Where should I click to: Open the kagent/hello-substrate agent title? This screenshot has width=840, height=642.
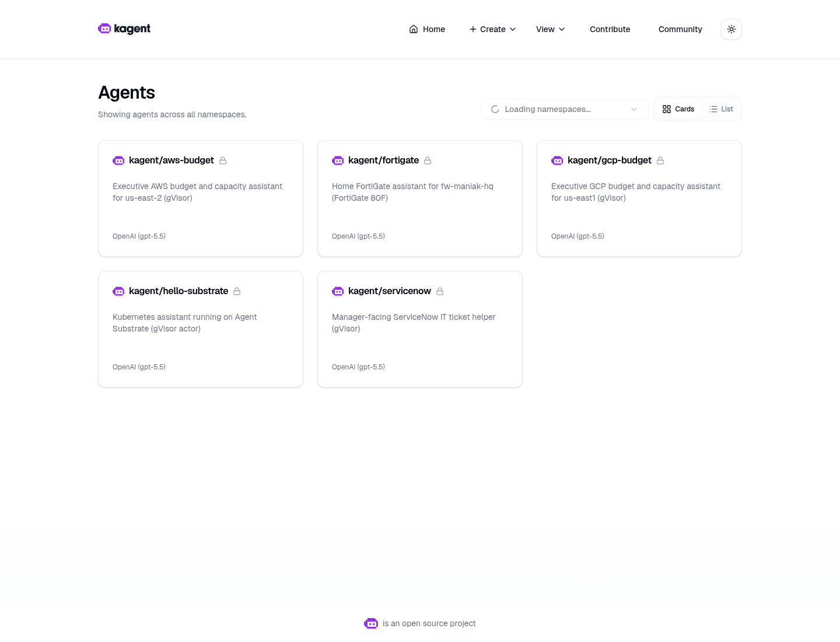click(x=178, y=291)
